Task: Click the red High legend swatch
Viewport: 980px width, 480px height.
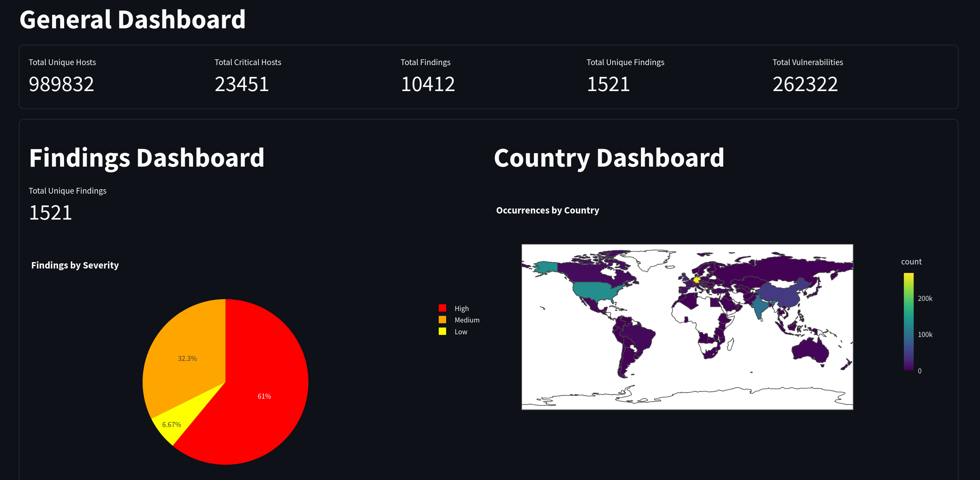Action: (x=442, y=308)
